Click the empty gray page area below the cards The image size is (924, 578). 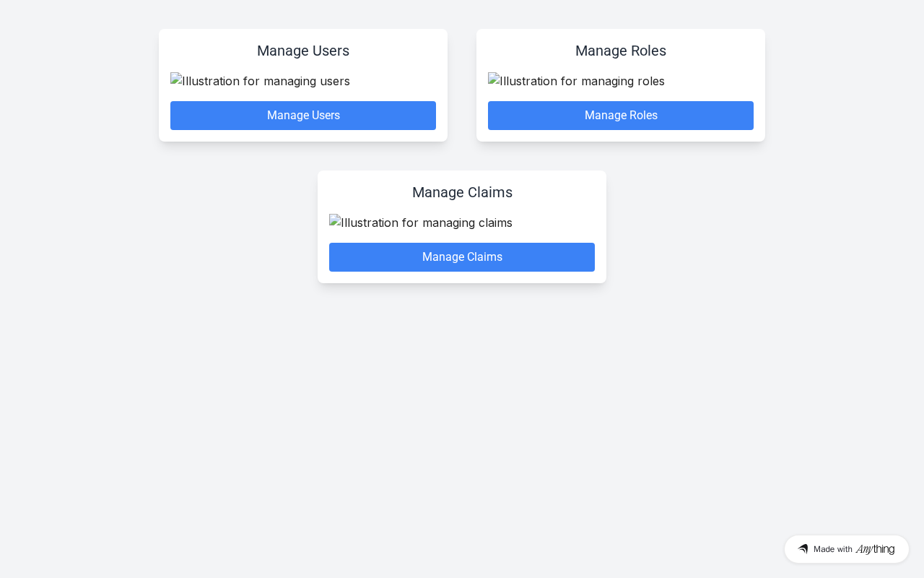point(462,419)
